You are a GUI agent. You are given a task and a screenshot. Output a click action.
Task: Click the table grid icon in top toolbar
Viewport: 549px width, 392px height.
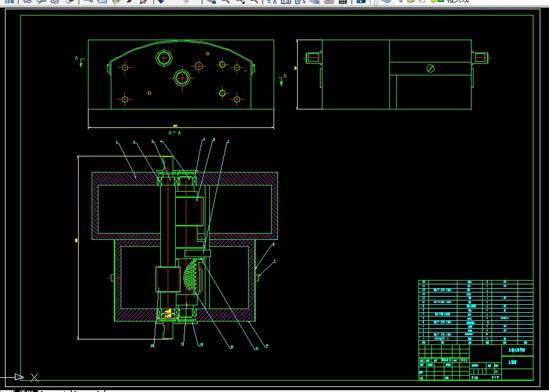click(x=343, y=1)
